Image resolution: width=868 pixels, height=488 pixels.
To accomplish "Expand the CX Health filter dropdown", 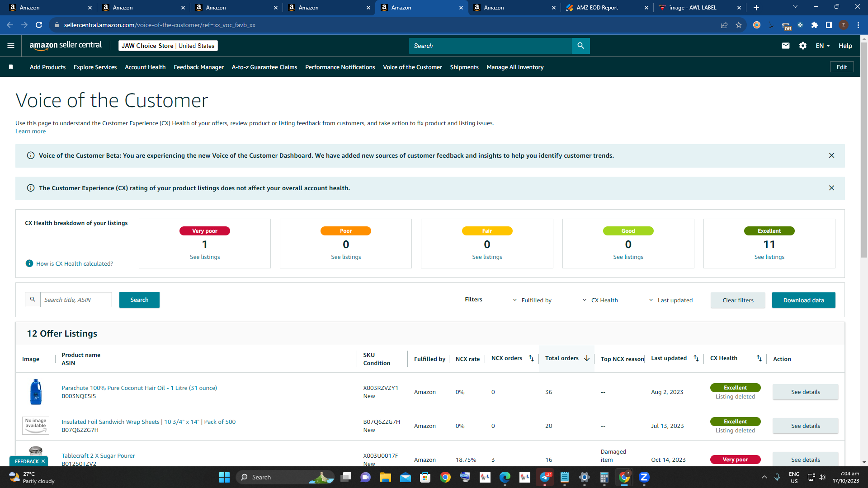I will 600,300.
